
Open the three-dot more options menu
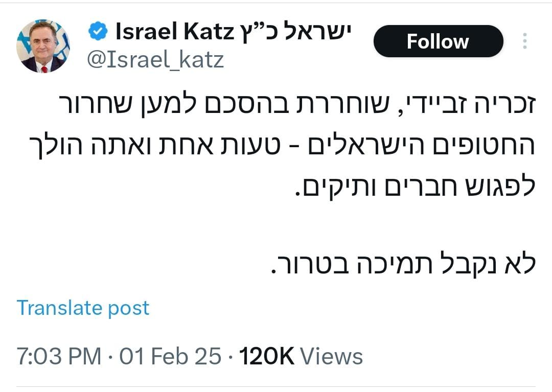[524, 41]
